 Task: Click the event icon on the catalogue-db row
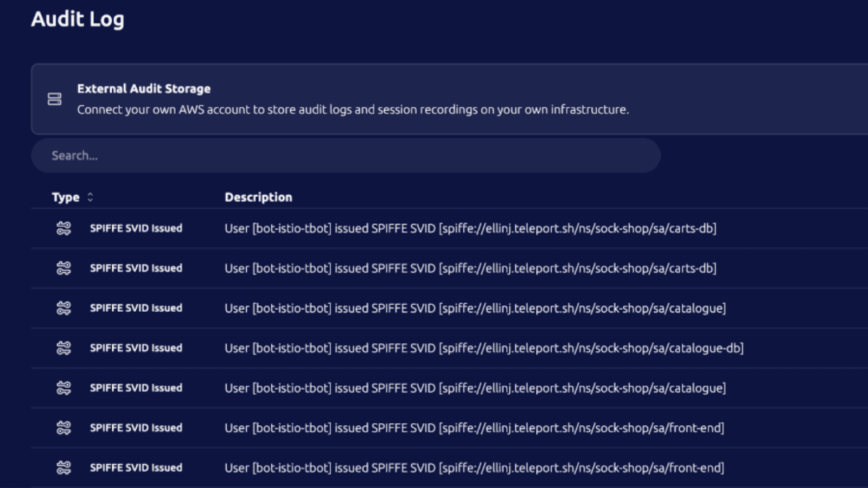[63, 348]
